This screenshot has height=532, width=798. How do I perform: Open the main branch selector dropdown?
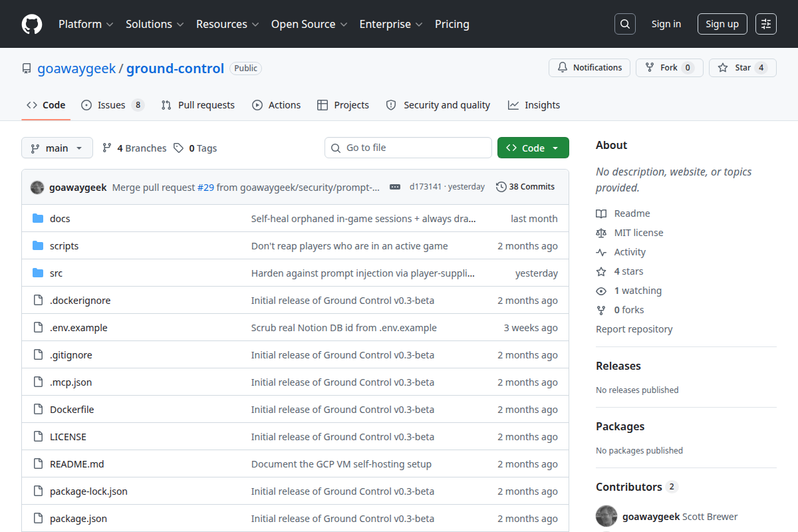pos(57,148)
